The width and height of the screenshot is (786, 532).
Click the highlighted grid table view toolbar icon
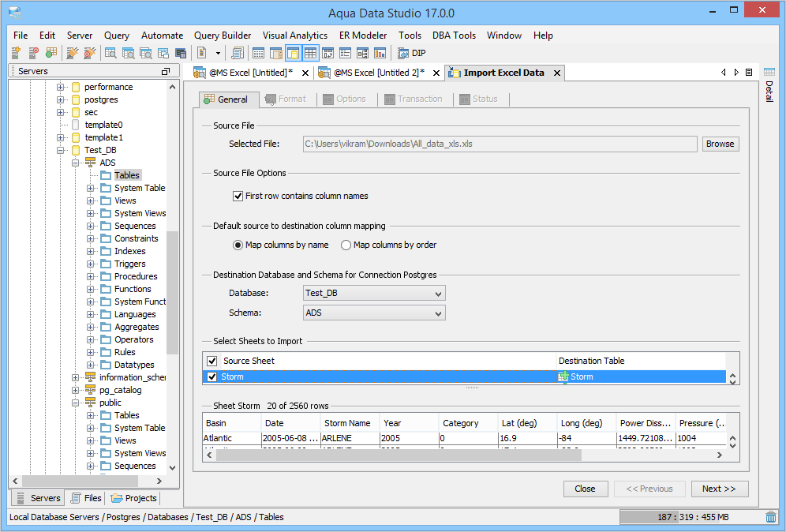tap(310, 53)
